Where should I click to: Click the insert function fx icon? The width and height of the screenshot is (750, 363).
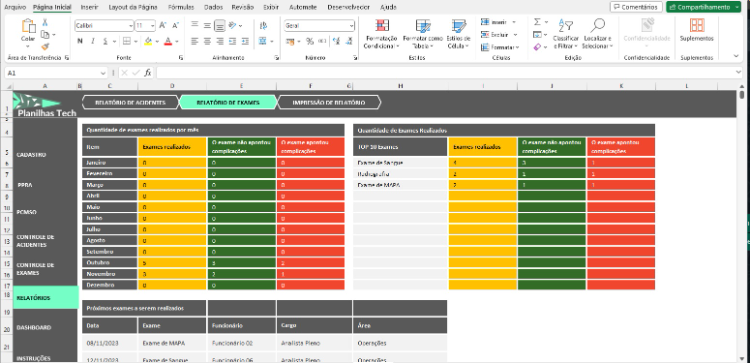[x=148, y=73]
